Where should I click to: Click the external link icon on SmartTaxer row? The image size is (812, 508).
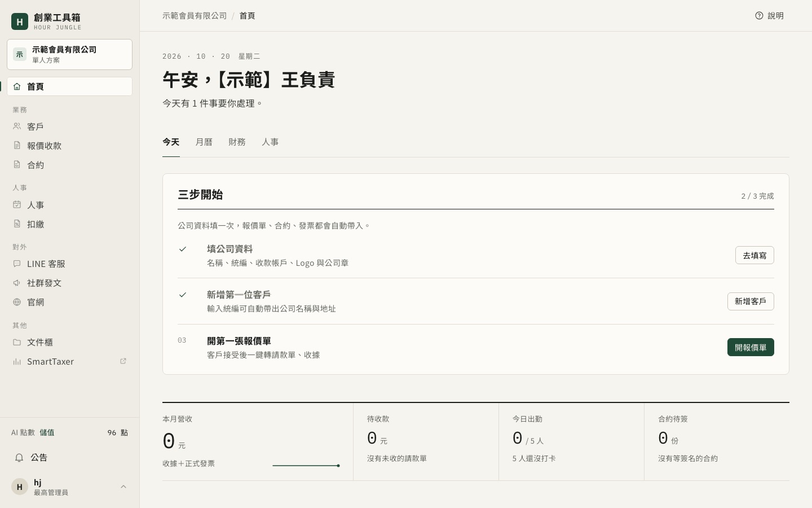(123, 361)
